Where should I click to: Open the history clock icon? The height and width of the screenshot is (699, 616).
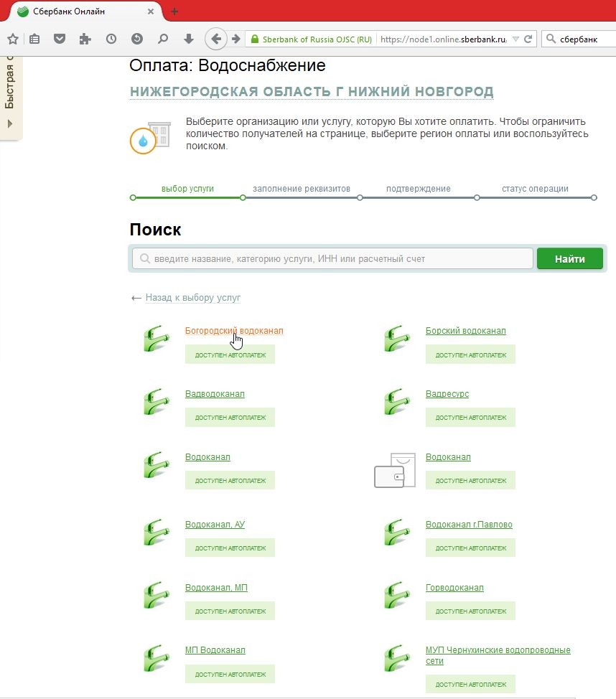coord(111,39)
